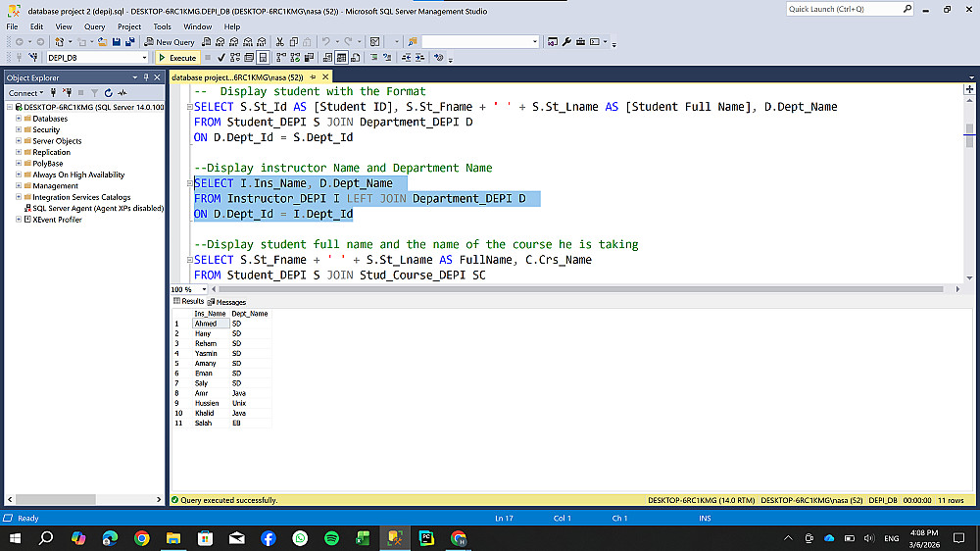Viewport: 980px width, 551px height.
Task: Run the query with Execute button
Action: [x=177, y=58]
